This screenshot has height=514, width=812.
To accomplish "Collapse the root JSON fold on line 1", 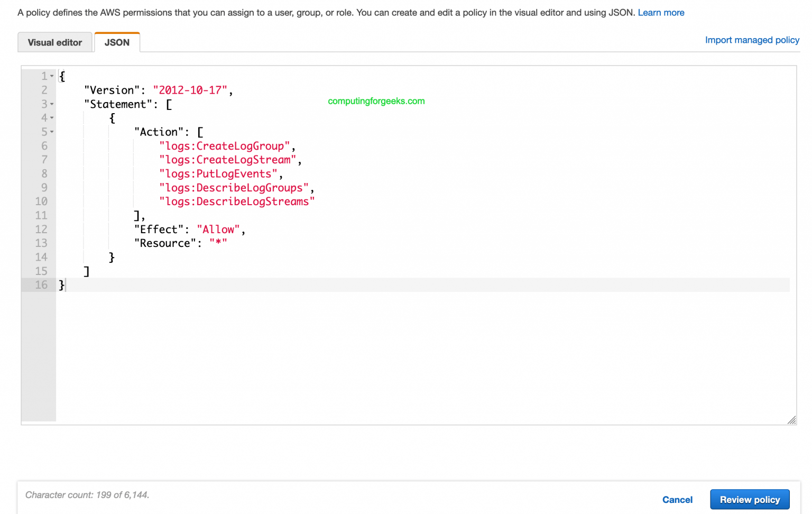I will tap(52, 76).
